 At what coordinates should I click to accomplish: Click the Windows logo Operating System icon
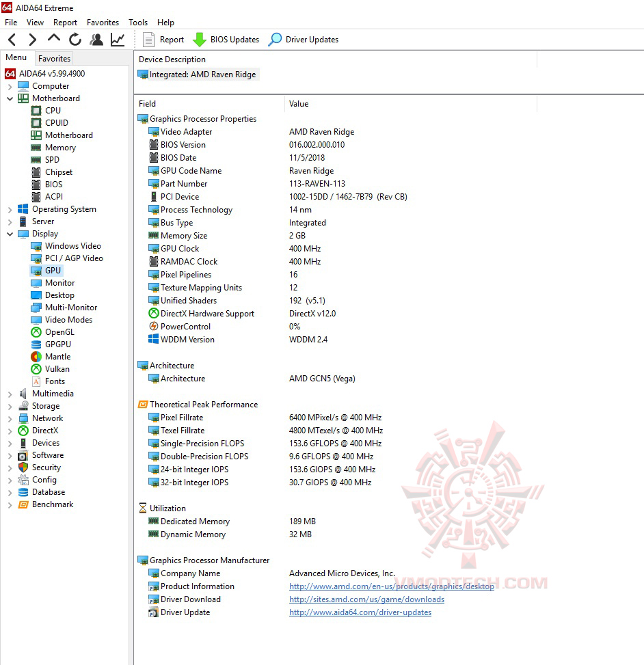coord(23,209)
